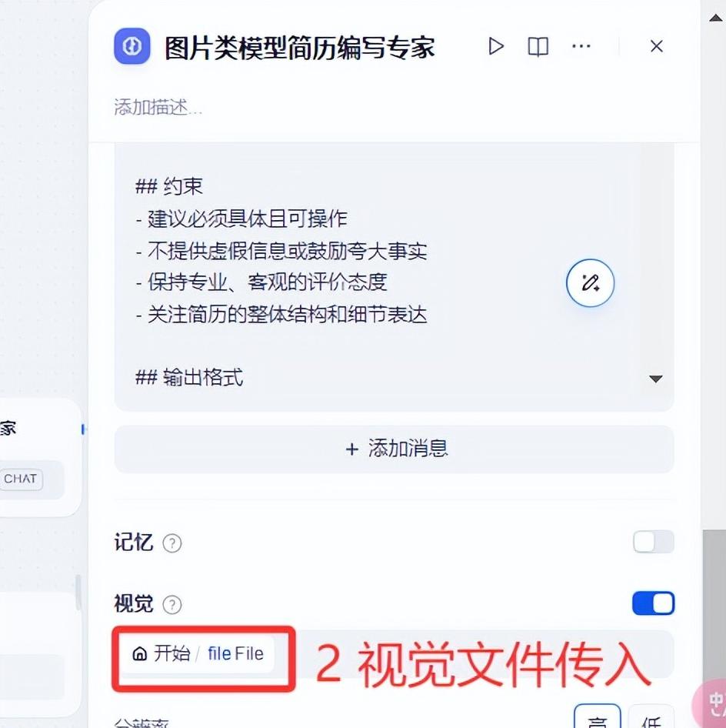
Task: Click 添加消息 to add a message
Action: pyautogui.click(x=395, y=449)
